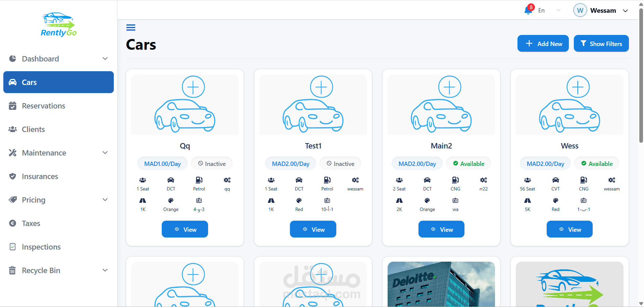Click the notification bell icon

pyautogui.click(x=528, y=11)
